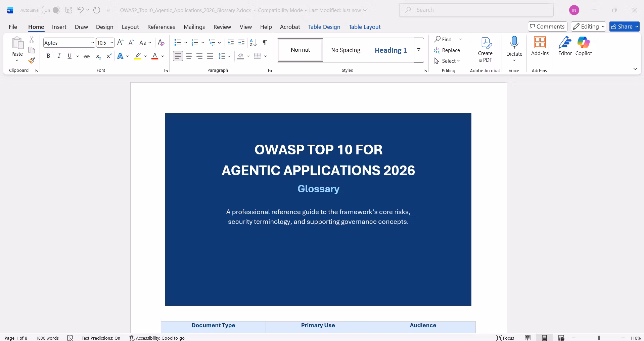
Task: Click the Copy icon
Action: coord(32,50)
